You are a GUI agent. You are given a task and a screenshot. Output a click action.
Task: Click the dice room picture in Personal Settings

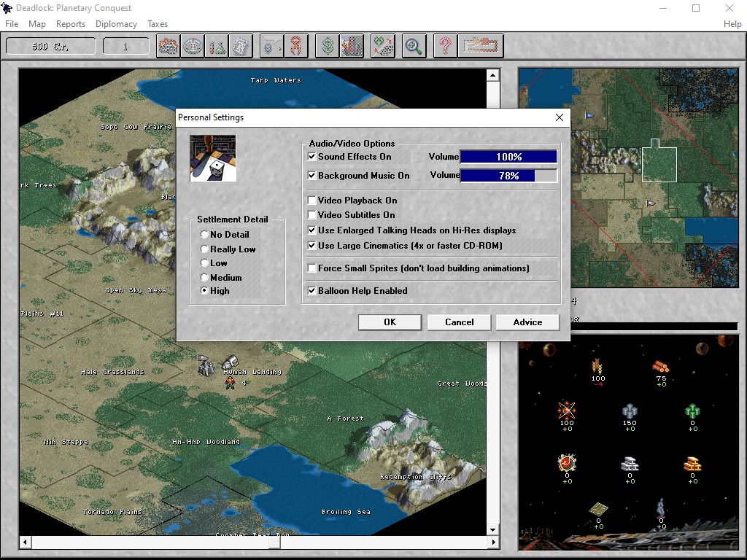tap(213, 158)
